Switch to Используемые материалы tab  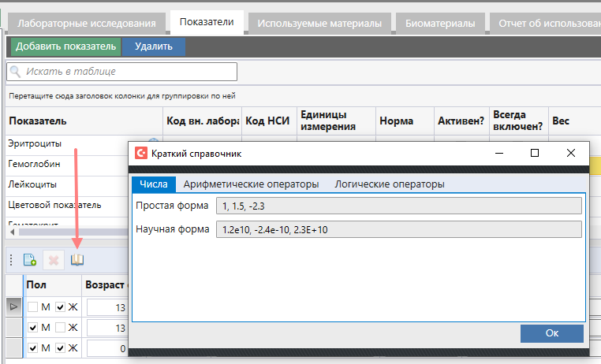[319, 24]
